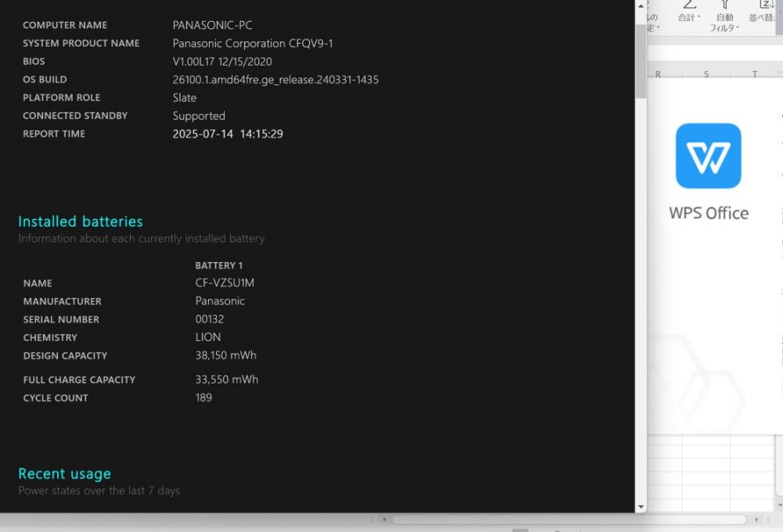The width and height of the screenshot is (783, 532).
Task: Click the "COMPUTER NAME" label
Action: [x=65, y=25]
